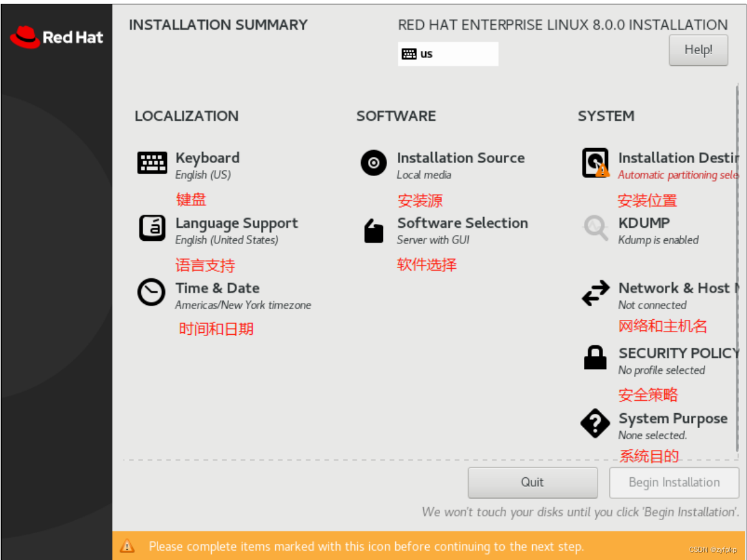Click the 'Not connected' network status
Image resolution: width=747 pixels, height=560 pixels.
(652, 306)
